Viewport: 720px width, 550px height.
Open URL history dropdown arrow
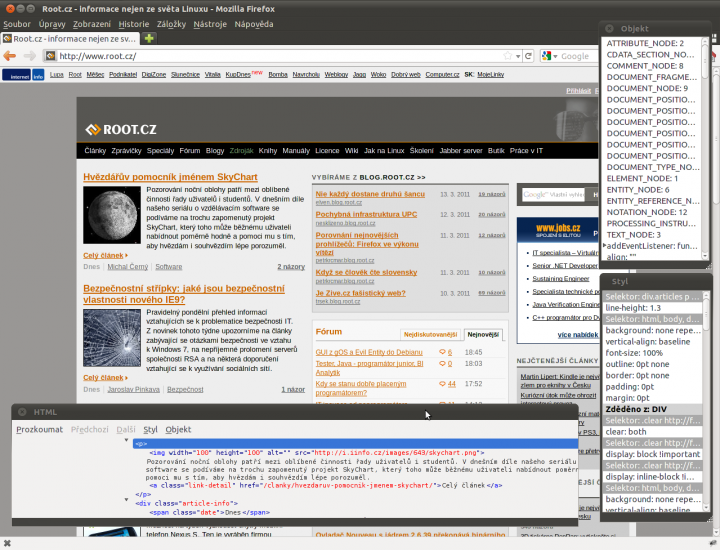click(x=518, y=56)
